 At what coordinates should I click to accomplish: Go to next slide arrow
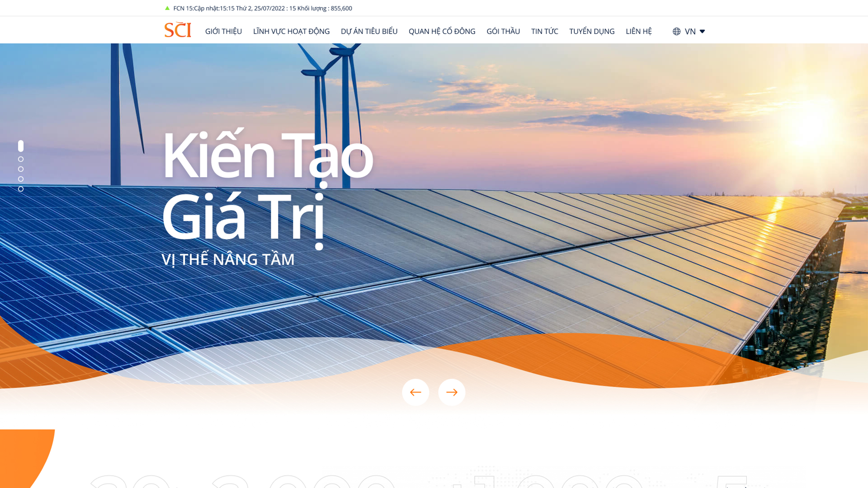coord(452,392)
